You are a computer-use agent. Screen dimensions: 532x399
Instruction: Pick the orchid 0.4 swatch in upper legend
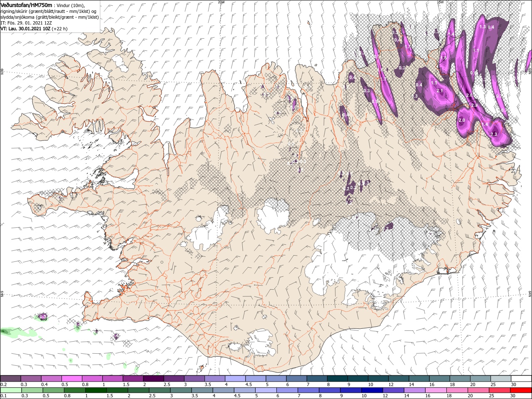tap(52, 379)
